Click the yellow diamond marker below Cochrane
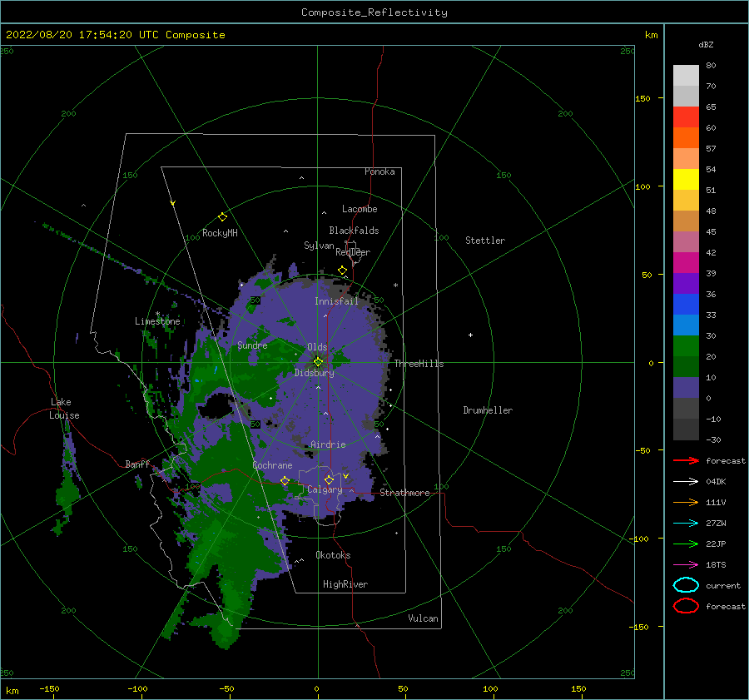 pos(285,480)
